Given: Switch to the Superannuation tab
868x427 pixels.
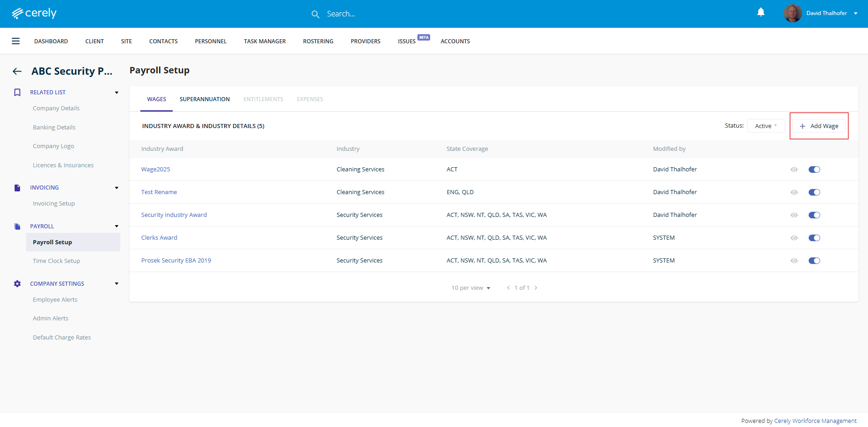Looking at the screenshot, I should point(205,99).
